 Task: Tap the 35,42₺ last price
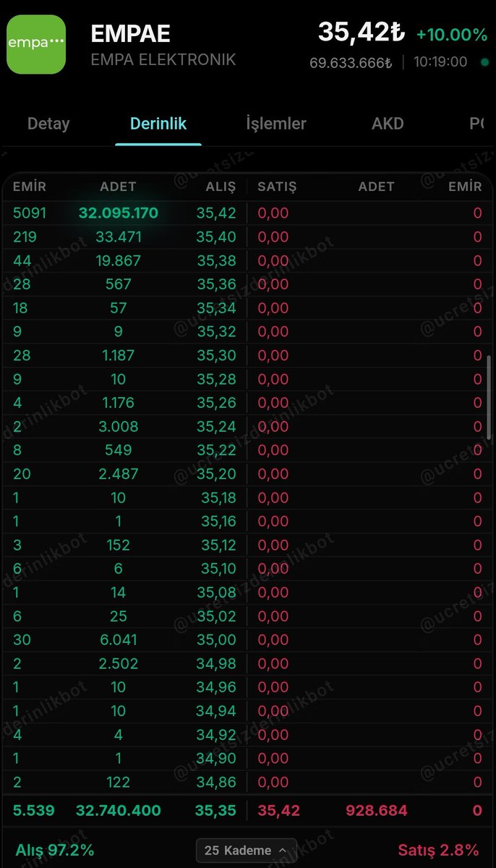point(361,33)
